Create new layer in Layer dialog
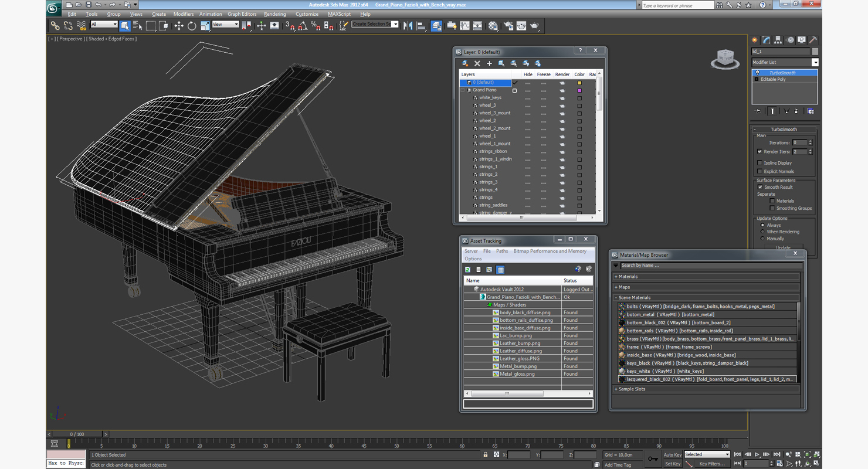This screenshot has width=868, height=469. [x=465, y=63]
